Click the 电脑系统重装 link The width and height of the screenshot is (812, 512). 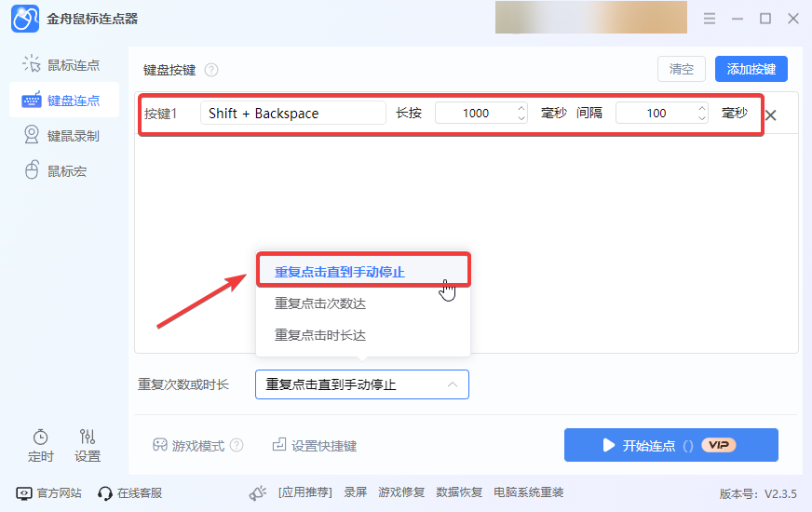[x=528, y=492]
